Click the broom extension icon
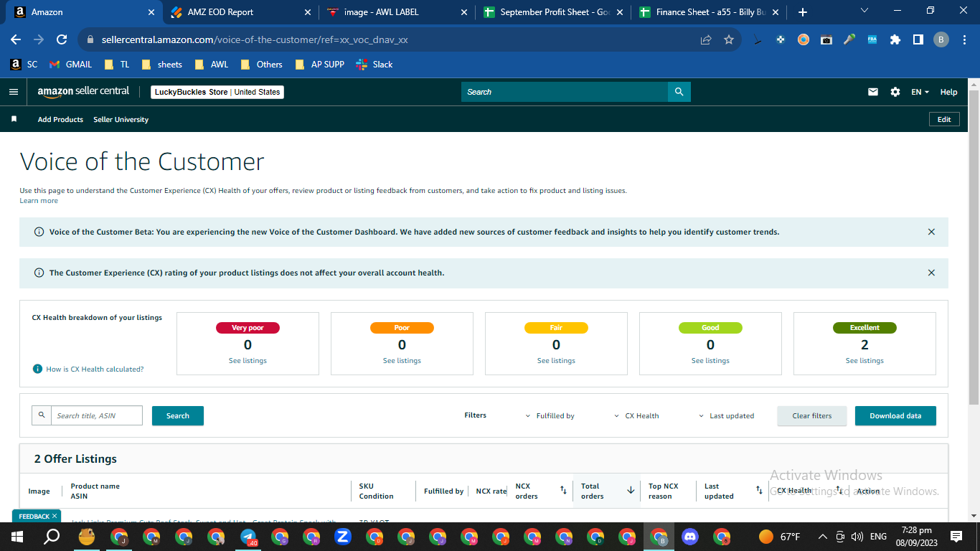This screenshot has height=551, width=980. [x=758, y=39]
